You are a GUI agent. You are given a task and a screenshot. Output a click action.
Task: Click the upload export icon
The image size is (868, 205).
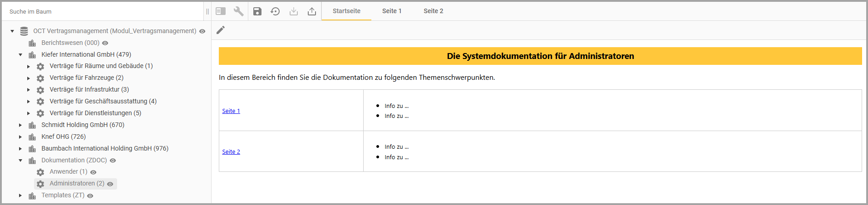312,11
